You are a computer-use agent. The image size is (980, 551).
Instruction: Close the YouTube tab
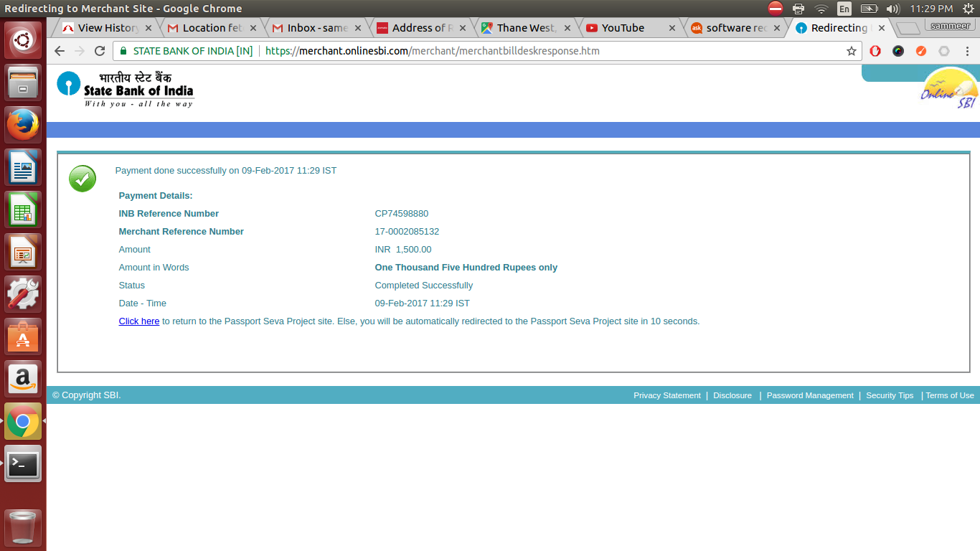tap(672, 28)
